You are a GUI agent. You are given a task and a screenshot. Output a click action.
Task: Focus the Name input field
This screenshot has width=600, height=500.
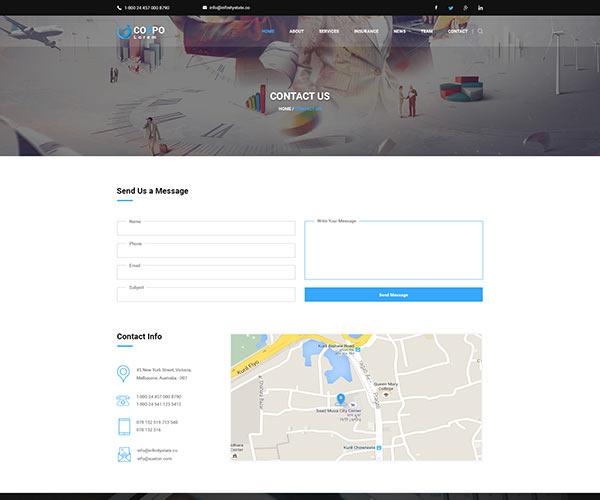[x=206, y=228]
